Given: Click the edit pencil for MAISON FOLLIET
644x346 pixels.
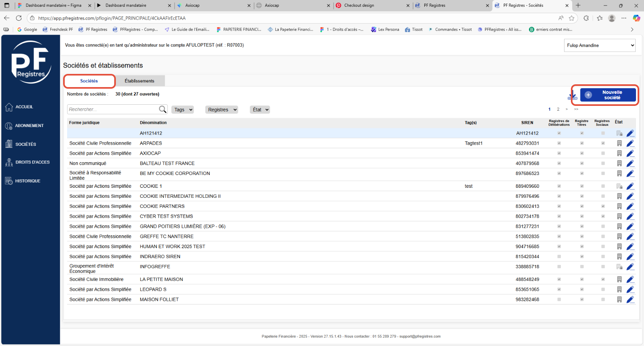Looking at the screenshot, I should (x=630, y=299).
